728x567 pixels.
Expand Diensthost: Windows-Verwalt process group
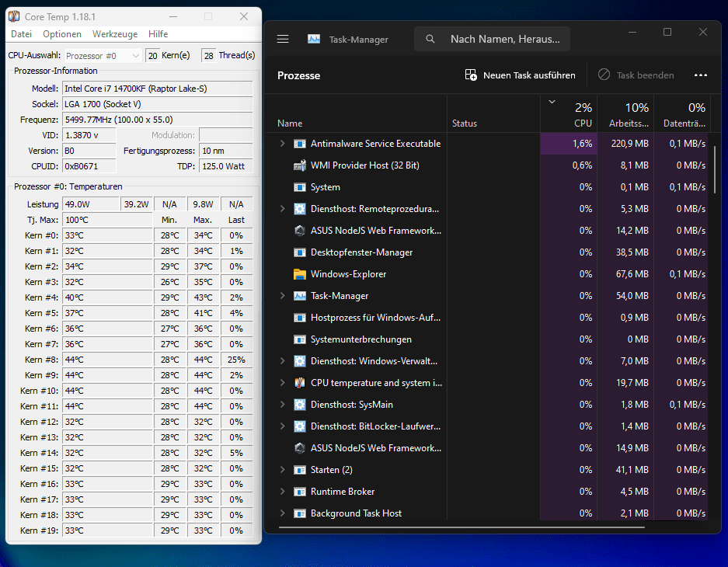282,361
